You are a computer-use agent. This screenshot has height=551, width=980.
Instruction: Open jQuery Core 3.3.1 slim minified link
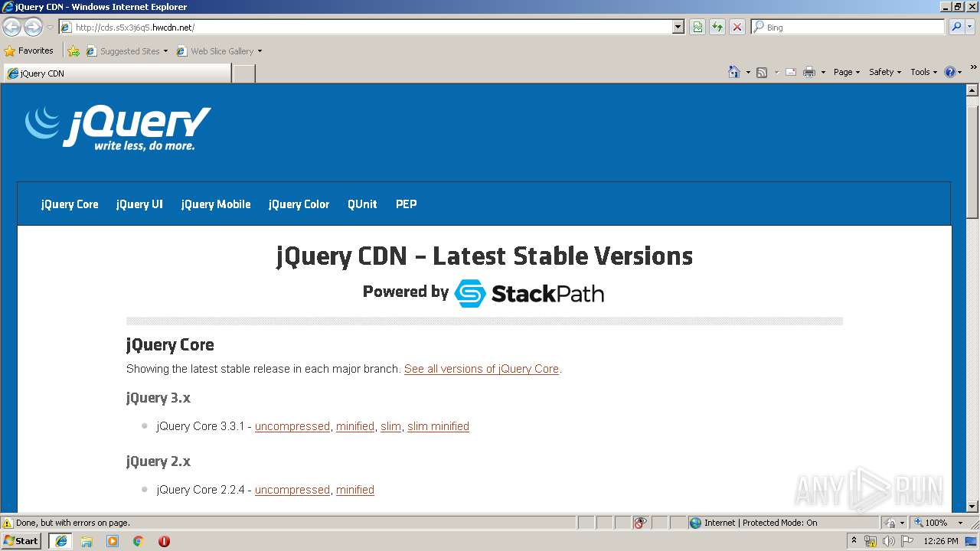coord(438,426)
